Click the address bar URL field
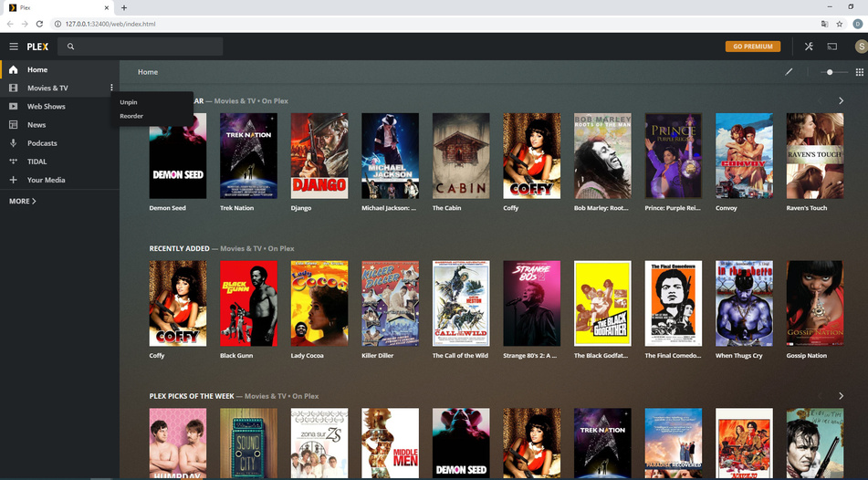 [434, 24]
